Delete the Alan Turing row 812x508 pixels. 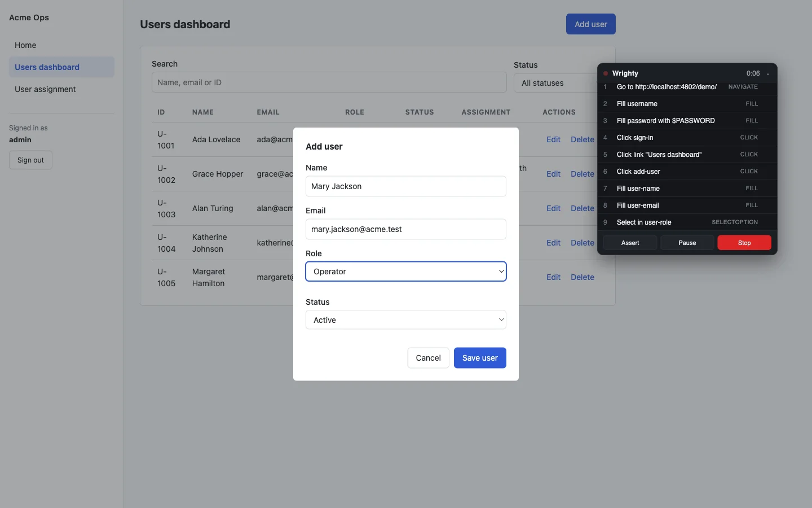[x=582, y=208]
